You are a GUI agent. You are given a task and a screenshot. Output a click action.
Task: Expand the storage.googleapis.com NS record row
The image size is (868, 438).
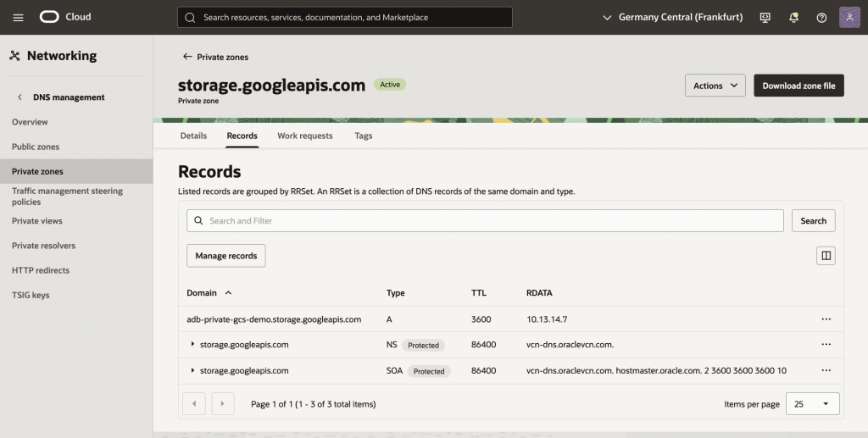pyautogui.click(x=192, y=345)
